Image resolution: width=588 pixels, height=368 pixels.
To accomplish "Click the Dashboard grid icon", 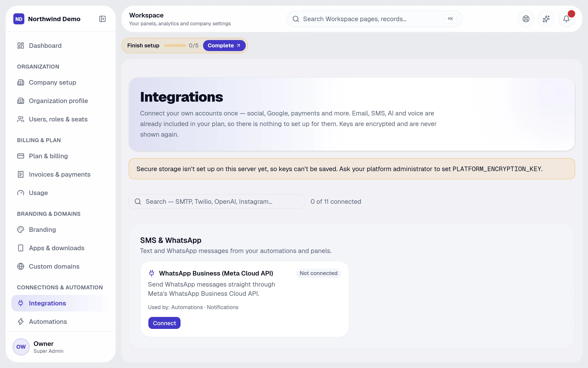I will pyautogui.click(x=21, y=46).
